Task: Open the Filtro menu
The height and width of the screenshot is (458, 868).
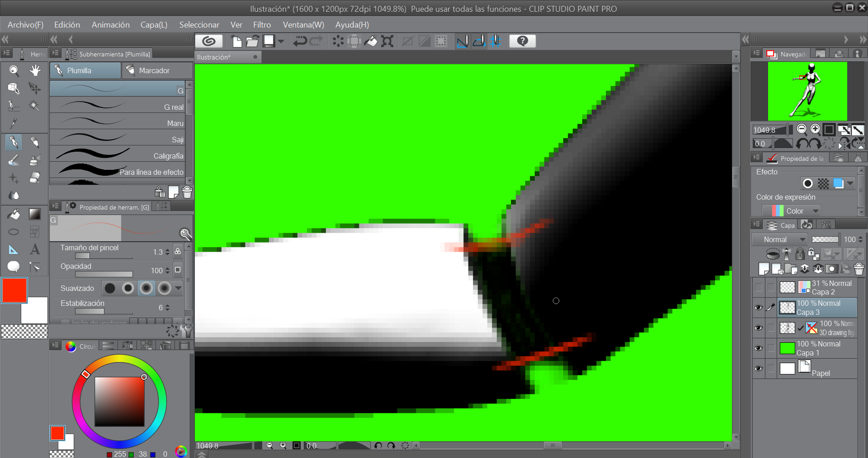Action: (262, 25)
